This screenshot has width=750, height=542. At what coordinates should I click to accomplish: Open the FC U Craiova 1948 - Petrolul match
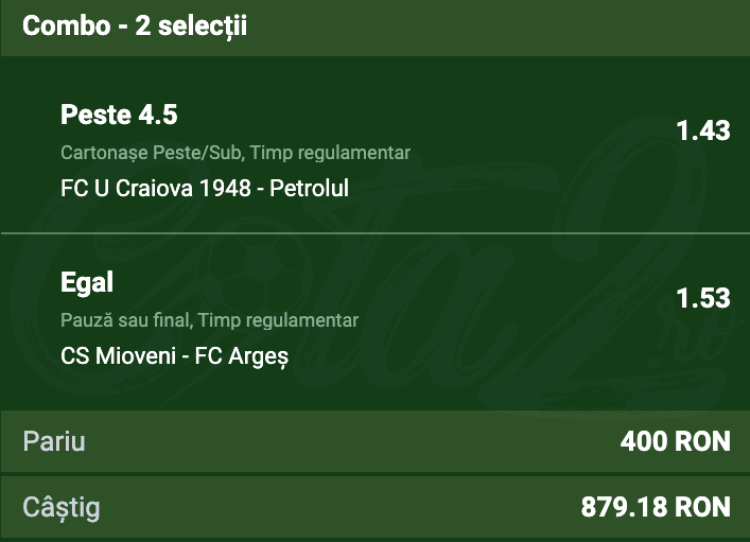click(x=204, y=187)
